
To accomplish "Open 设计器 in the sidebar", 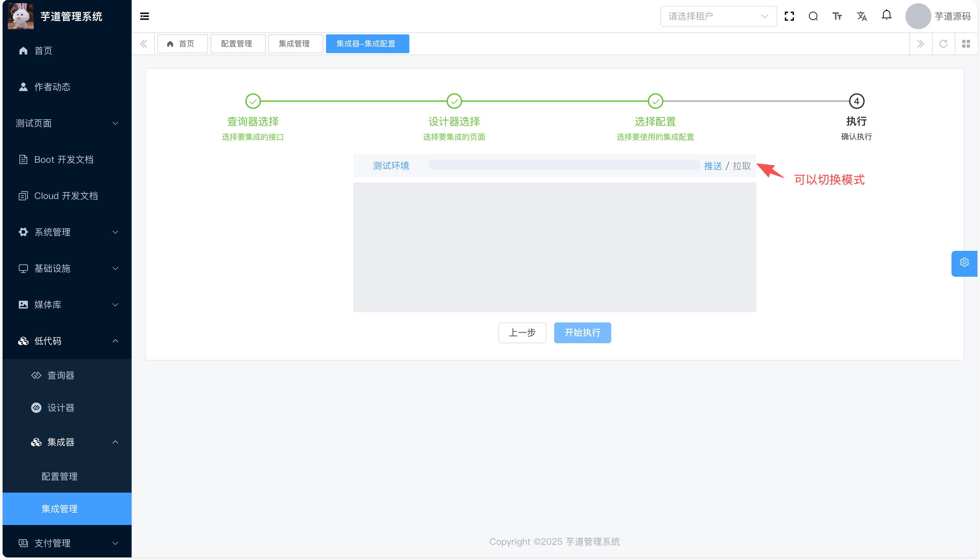I will pos(60,408).
